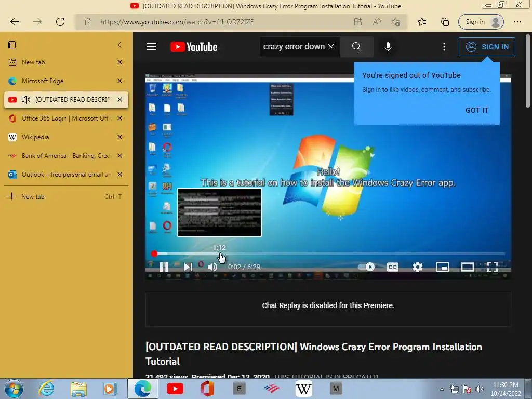Screen dimensions: 532x399
Task: Dismiss signed-out popup with GOT IT
Action: pyautogui.click(x=477, y=110)
